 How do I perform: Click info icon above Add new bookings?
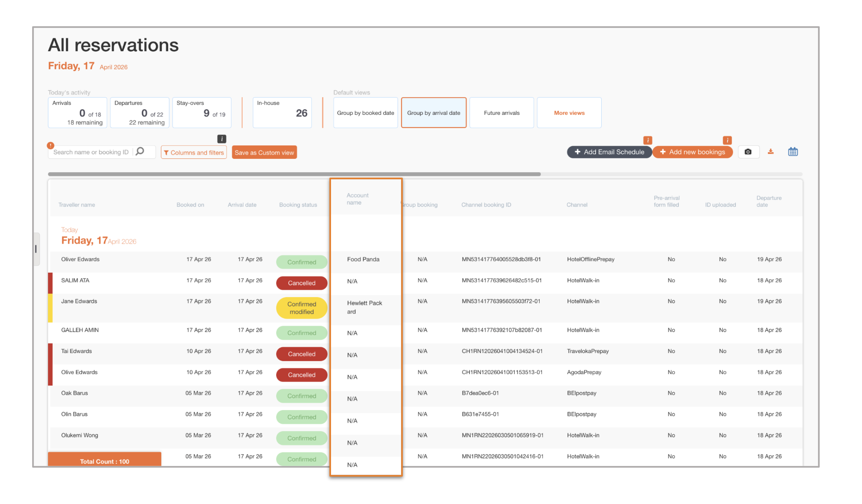(727, 140)
